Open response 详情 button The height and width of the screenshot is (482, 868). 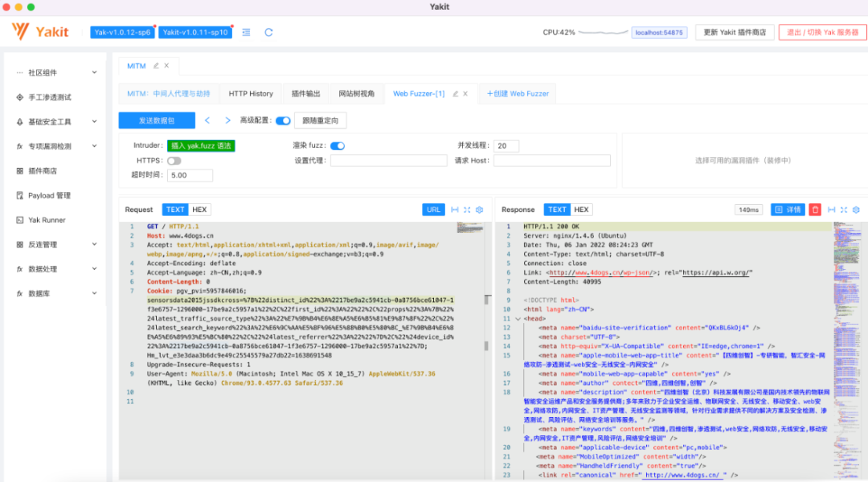pyautogui.click(x=788, y=210)
